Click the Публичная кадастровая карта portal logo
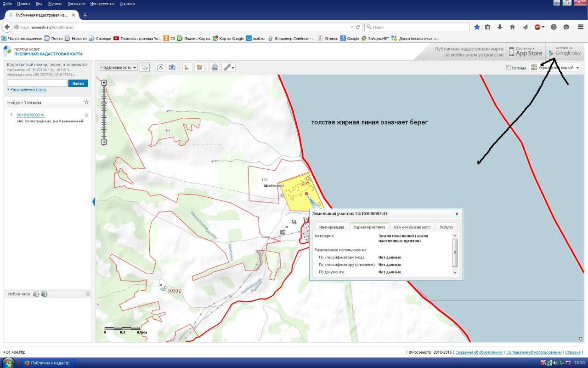This screenshot has width=588, height=368. 44,52
